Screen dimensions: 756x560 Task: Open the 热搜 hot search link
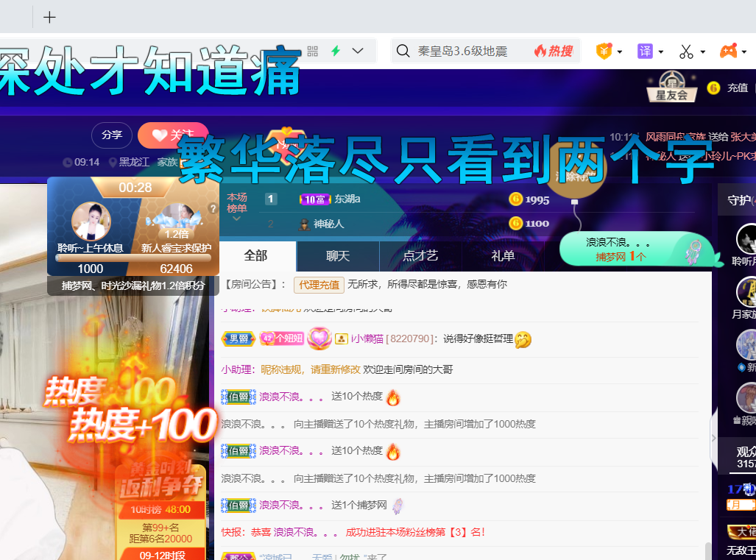point(554,51)
